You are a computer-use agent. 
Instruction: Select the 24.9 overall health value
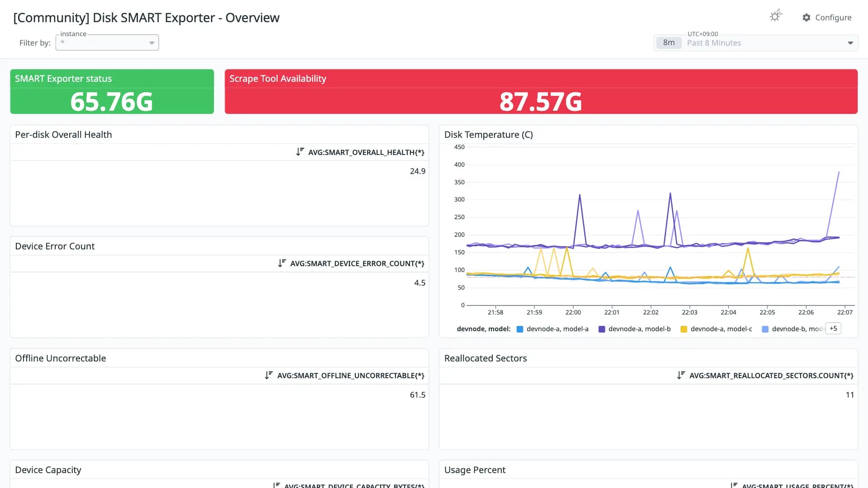tap(418, 171)
